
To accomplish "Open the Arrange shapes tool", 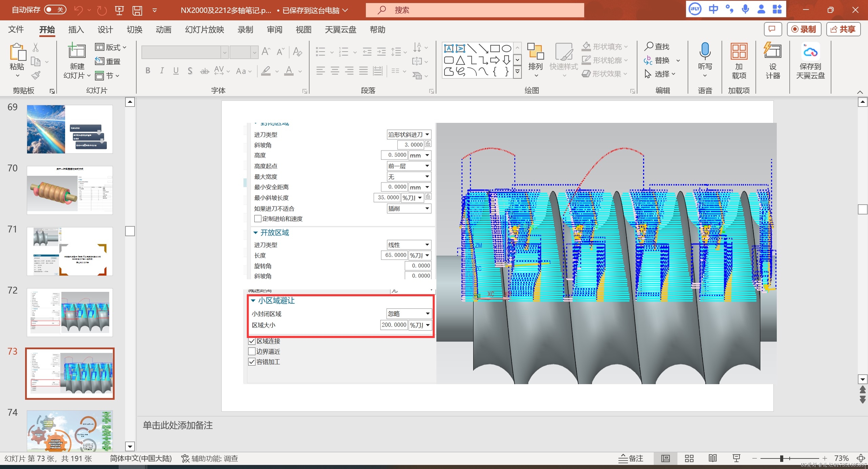I will click(x=535, y=60).
